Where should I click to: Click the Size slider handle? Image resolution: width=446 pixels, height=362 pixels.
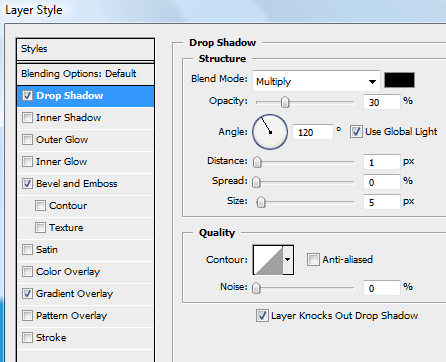pos(261,202)
